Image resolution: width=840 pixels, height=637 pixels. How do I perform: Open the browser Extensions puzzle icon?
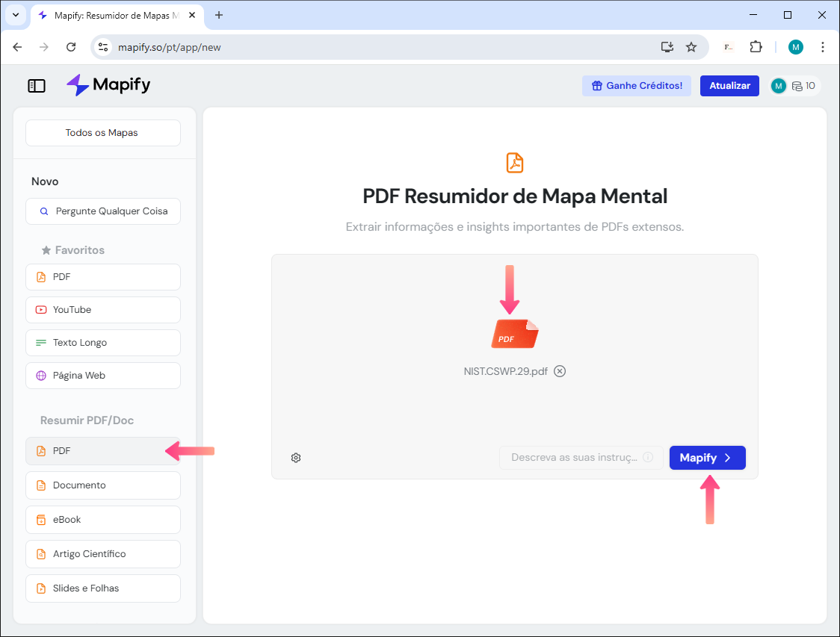click(x=756, y=47)
